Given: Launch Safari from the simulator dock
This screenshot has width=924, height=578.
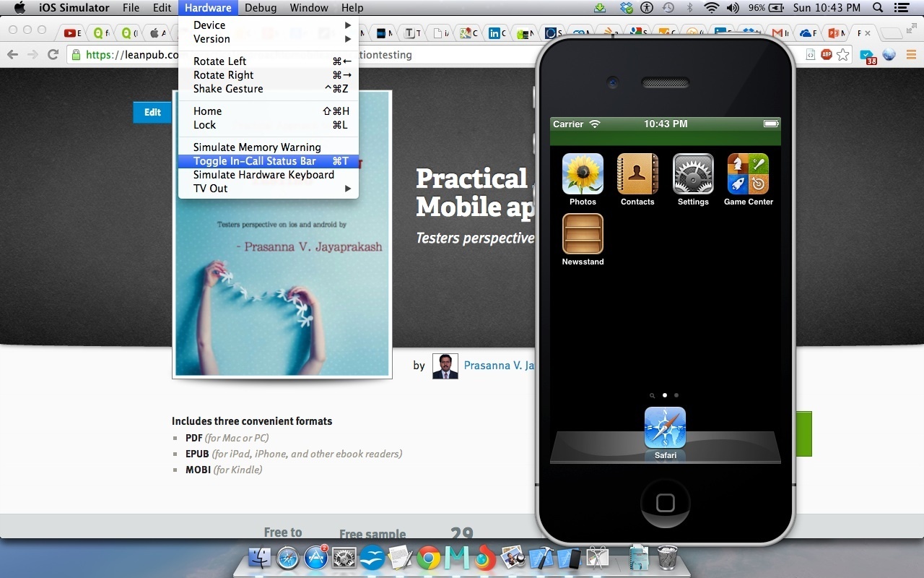Looking at the screenshot, I should tap(665, 428).
